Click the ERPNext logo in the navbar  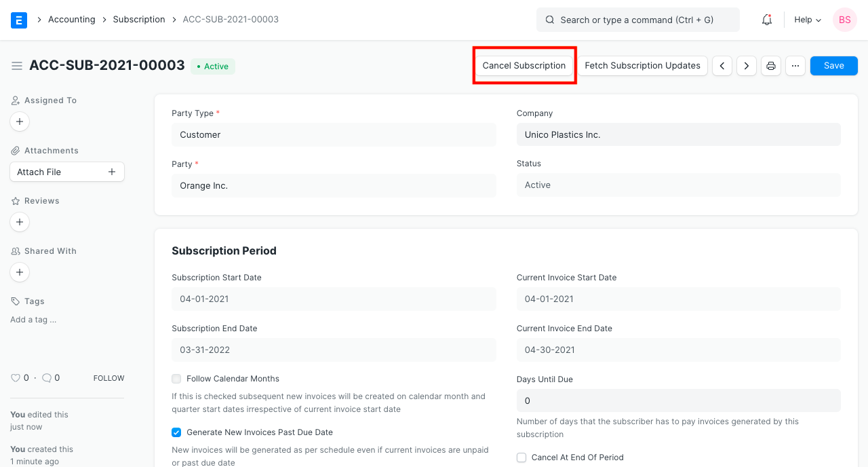point(18,19)
